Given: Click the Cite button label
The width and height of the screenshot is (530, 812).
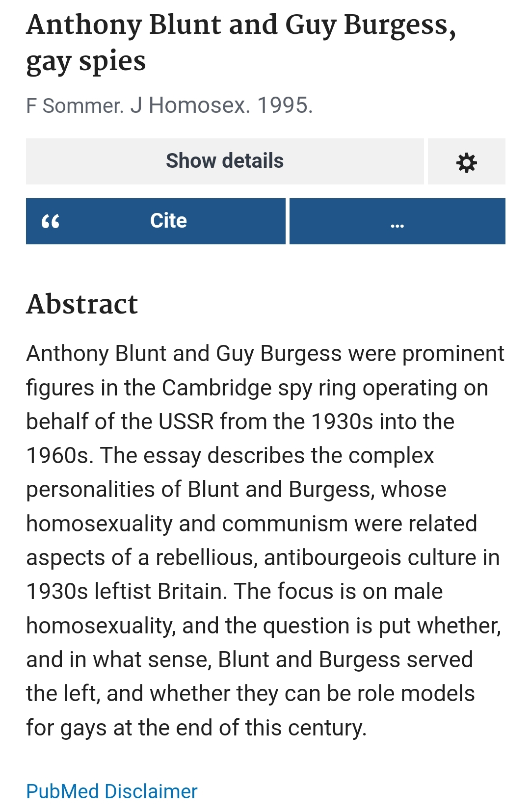Looking at the screenshot, I should (168, 221).
